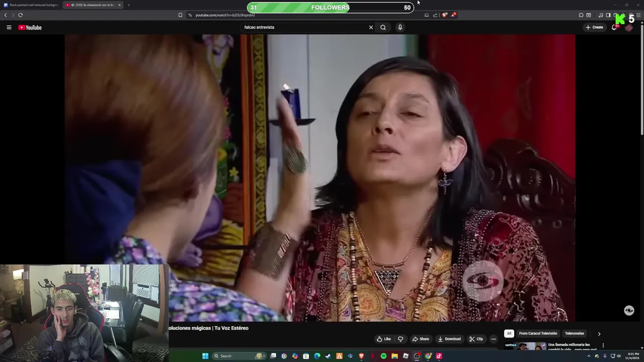Viewport: 644px width, 362px height.
Task: Expand the system tray hidden icons chevron
Action: point(589,356)
